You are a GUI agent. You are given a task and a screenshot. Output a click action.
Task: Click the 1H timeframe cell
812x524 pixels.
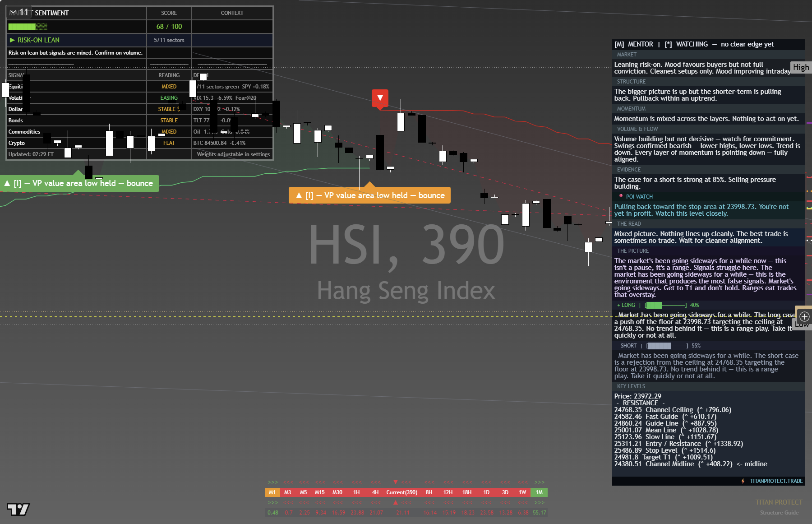tap(356, 492)
